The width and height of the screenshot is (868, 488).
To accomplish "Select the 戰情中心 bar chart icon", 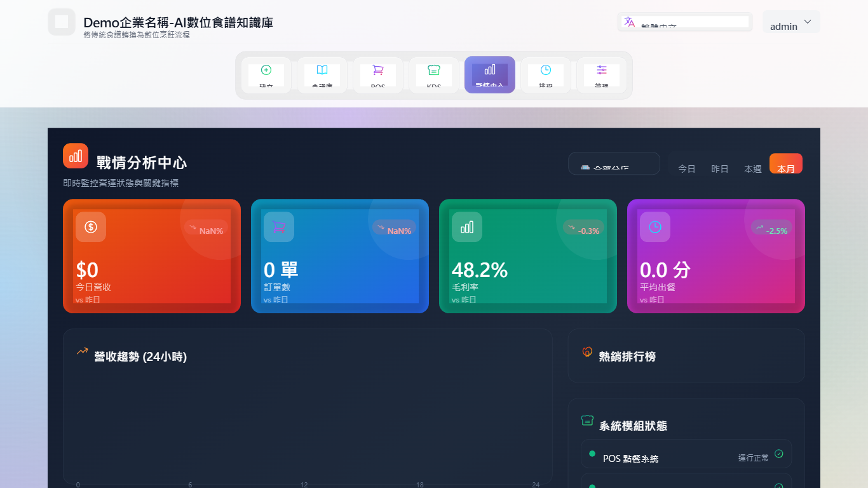I will coord(490,70).
